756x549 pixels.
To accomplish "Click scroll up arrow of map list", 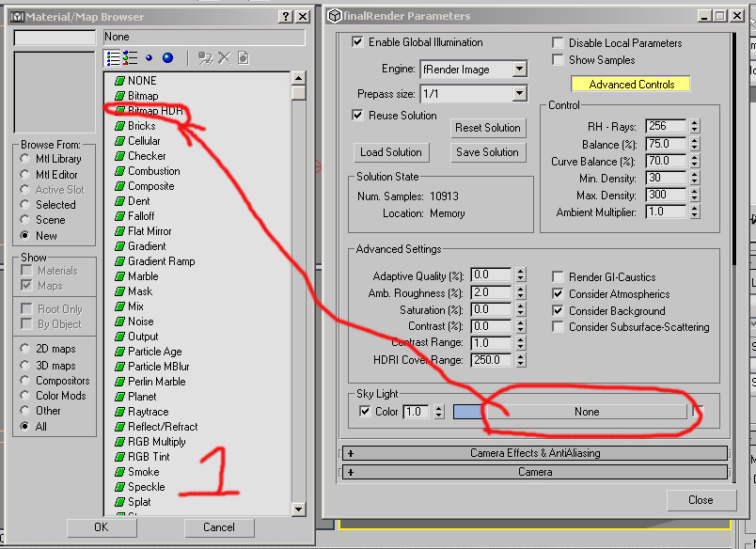I will click(298, 78).
